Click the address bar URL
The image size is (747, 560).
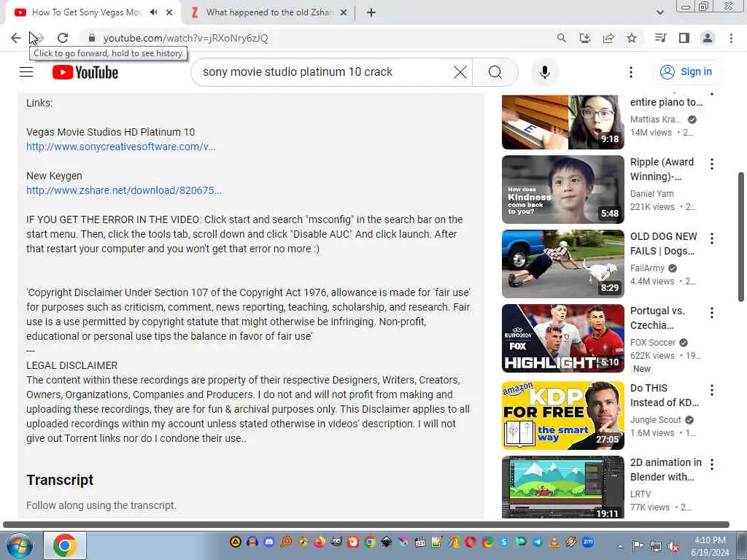[186, 38]
